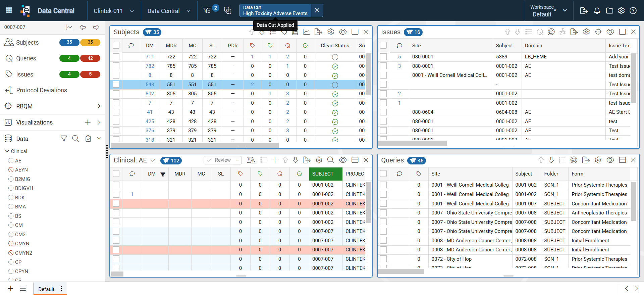Open the apps grid menu
The image size is (644, 295).
coord(9,10)
